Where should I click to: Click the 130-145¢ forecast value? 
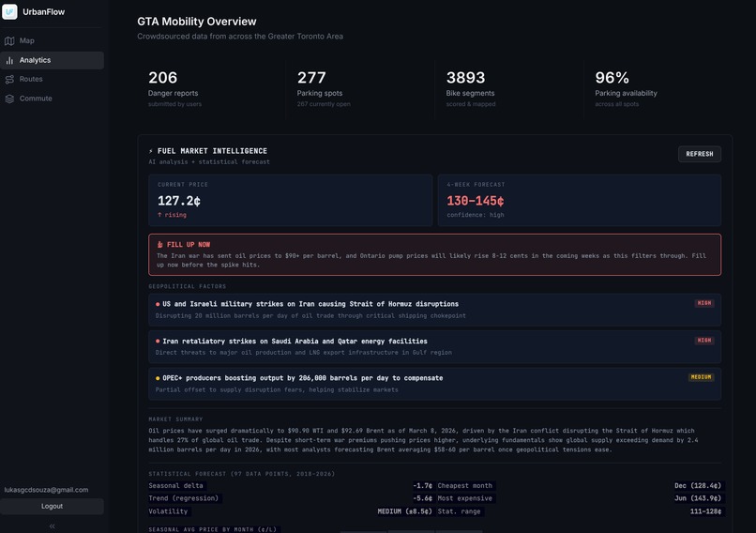[x=476, y=201]
